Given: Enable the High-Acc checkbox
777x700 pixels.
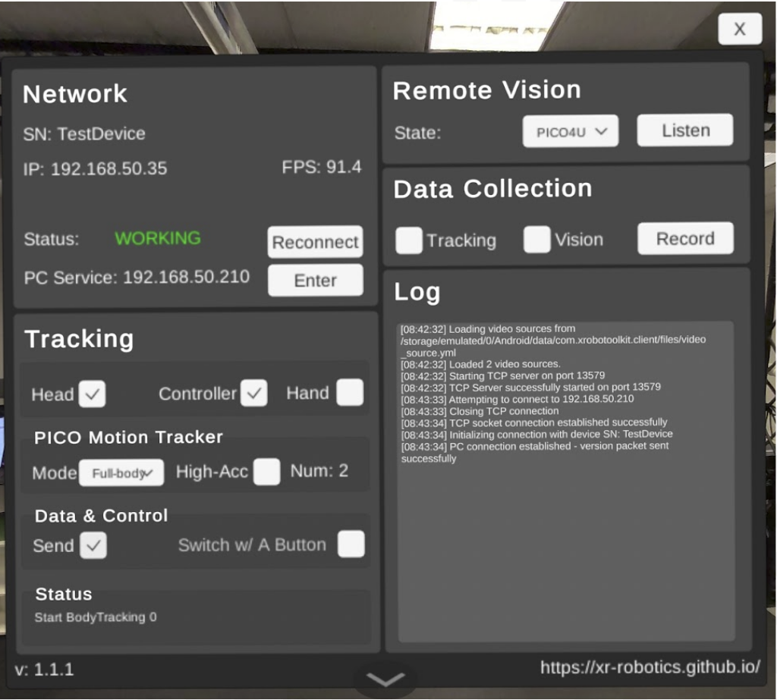Looking at the screenshot, I should (266, 472).
